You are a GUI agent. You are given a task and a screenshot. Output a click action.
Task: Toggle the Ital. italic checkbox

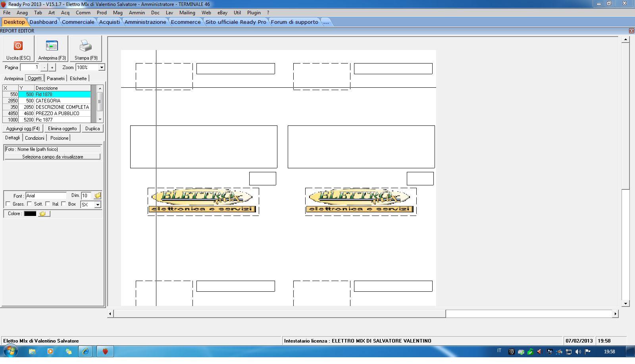click(48, 204)
